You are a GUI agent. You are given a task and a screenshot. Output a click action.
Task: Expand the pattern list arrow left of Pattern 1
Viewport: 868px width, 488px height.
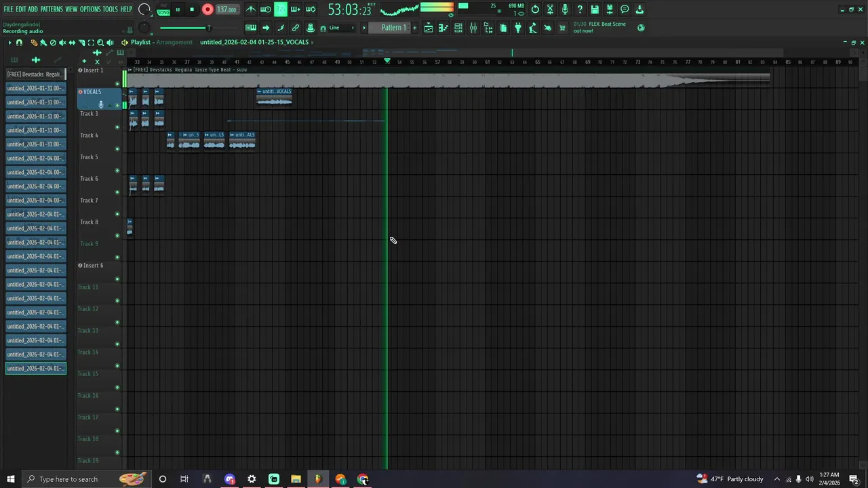click(364, 28)
